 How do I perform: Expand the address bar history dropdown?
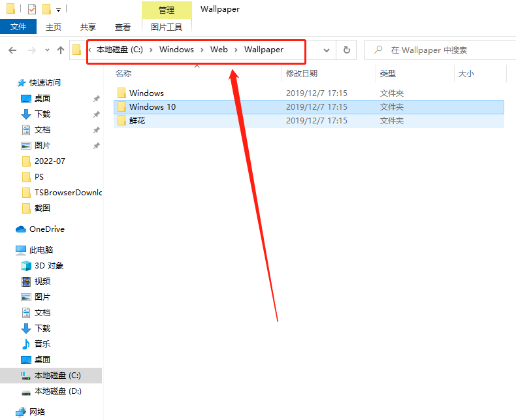pyautogui.click(x=327, y=50)
